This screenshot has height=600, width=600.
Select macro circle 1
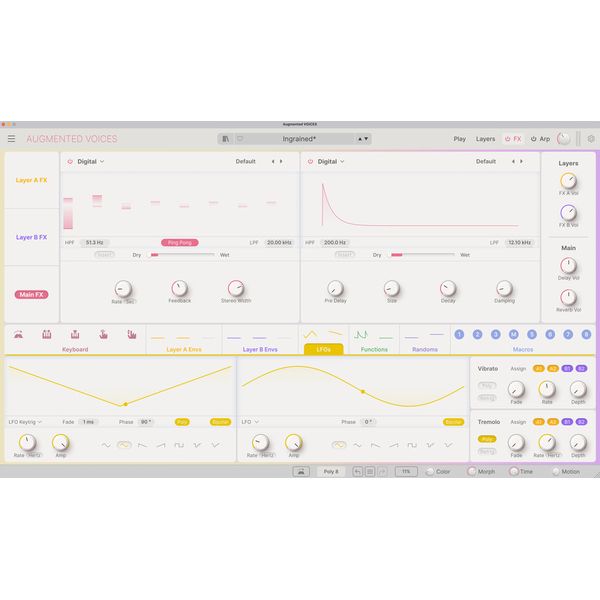pyautogui.click(x=459, y=334)
